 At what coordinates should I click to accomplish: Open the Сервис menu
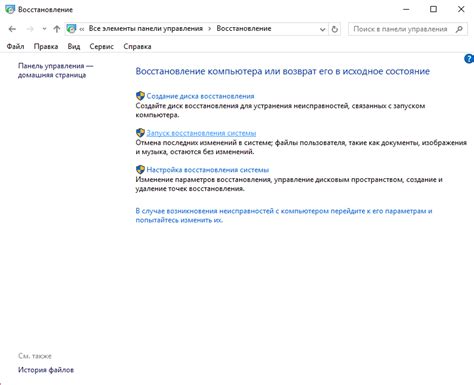(101, 46)
